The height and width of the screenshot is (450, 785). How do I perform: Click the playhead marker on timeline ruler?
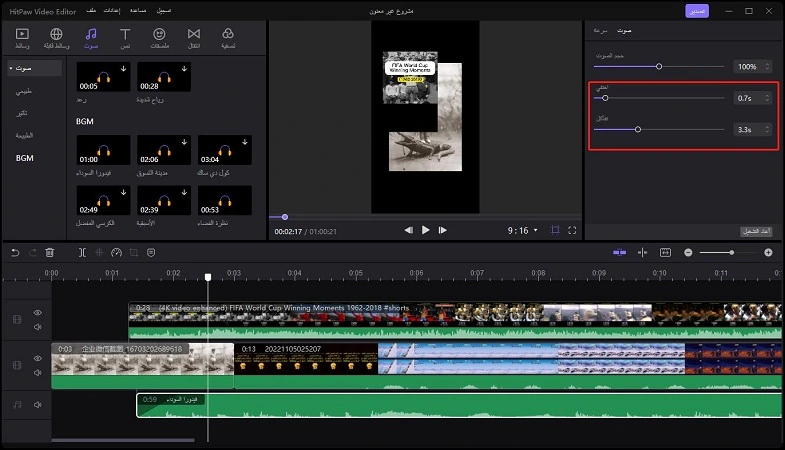208,277
